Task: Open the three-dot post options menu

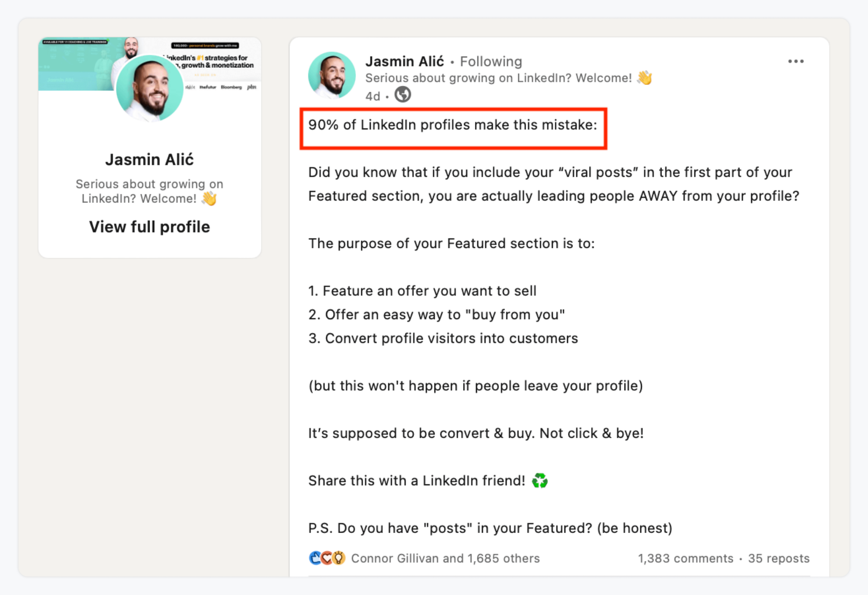Action: click(x=795, y=61)
